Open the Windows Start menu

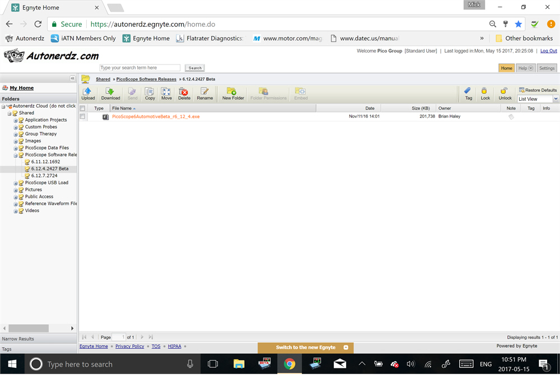pyautogui.click(x=12, y=364)
